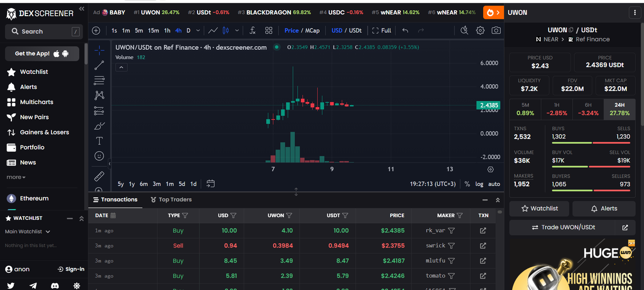Open the indicators fx menu
644x290 pixels.
(253, 31)
